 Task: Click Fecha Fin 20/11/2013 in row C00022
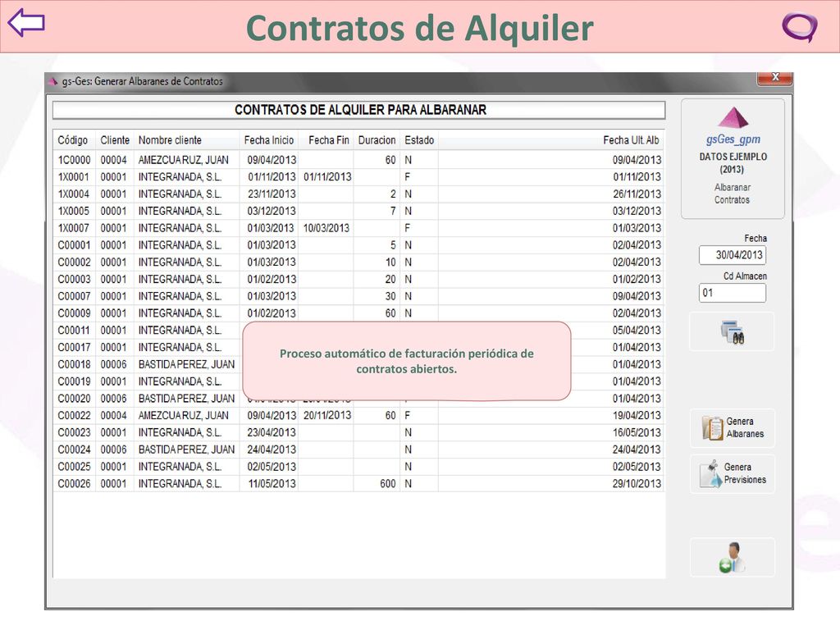pyautogui.click(x=327, y=415)
